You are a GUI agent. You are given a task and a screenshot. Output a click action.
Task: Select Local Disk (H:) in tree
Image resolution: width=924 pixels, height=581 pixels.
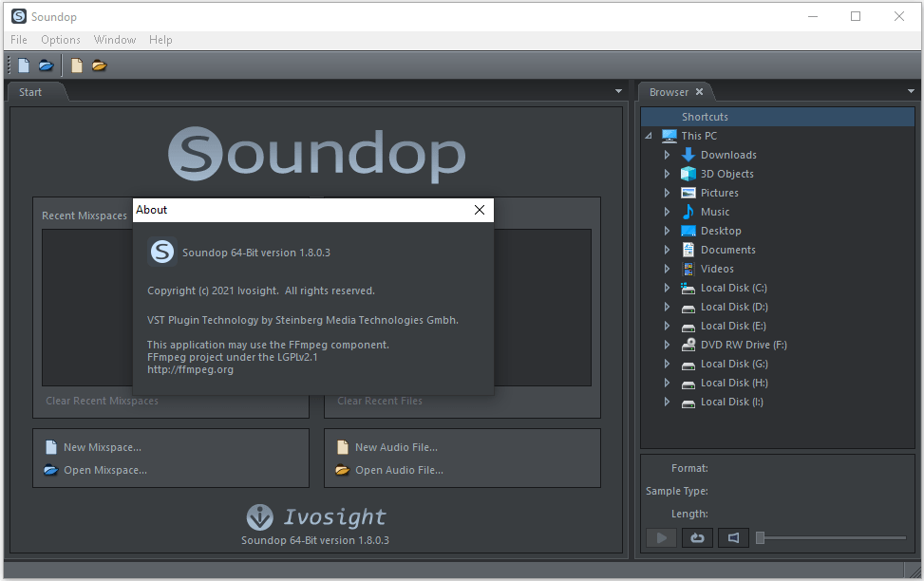coord(734,383)
